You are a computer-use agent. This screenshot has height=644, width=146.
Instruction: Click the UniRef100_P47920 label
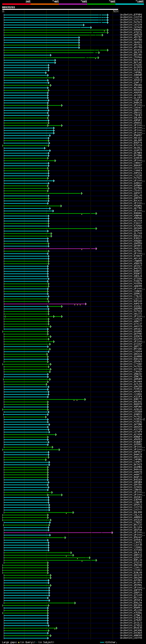click(131, 366)
